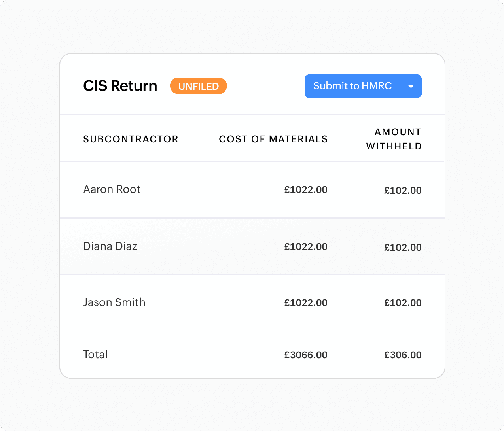The width and height of the screenshot is (504, 431).
Task: Click the Submit to HMRC button
Action: (x=352, y=86)
